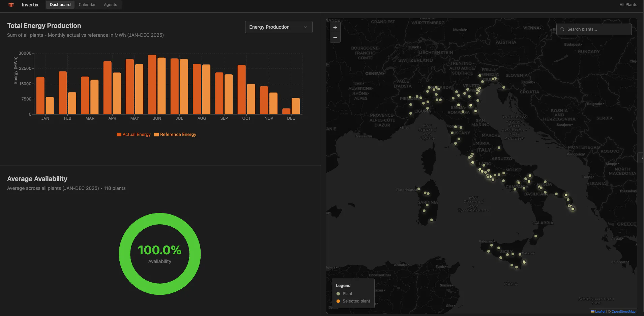Image resolution: width=644 pixels, height=316 pixels.
Task: Click the Search plants input field
Action: coord(594,29)
